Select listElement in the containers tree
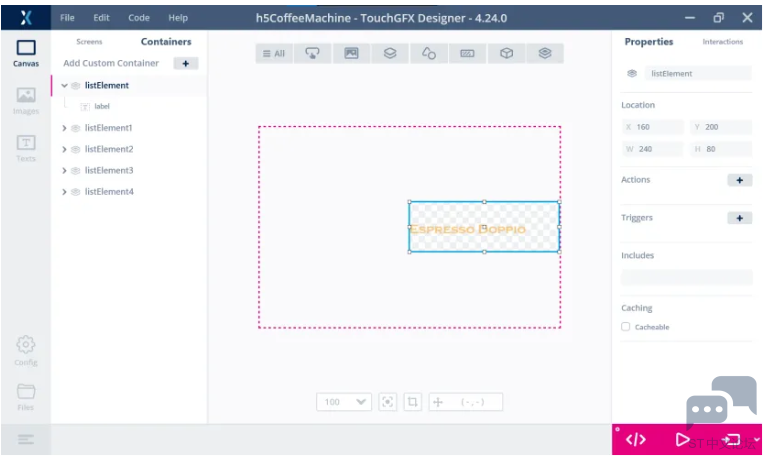The image size is (765, 459). point(106,85)
